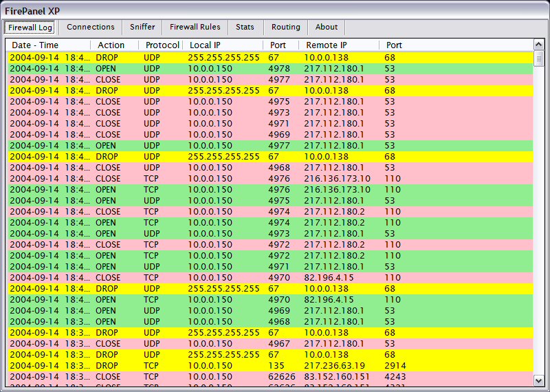Select port 4968 in the OPEN row

pos(279,322)
